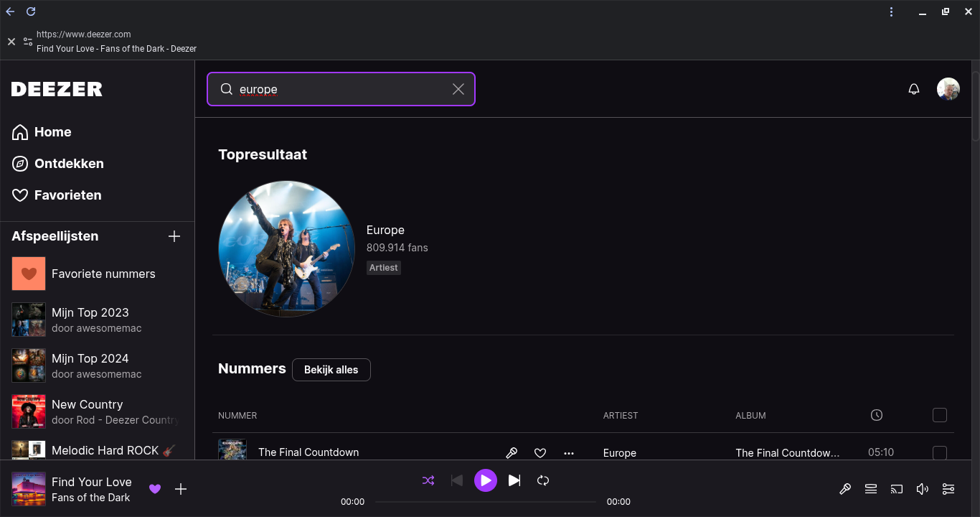
Task: Tick checkbox for The Final Countdown
Action: [x=940, y=452]
